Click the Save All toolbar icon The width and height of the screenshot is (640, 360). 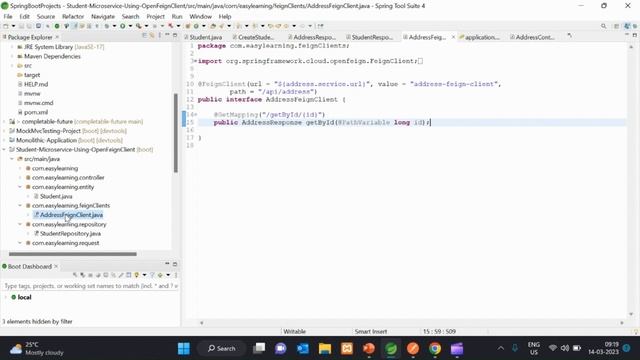click(x=29, y=26)
